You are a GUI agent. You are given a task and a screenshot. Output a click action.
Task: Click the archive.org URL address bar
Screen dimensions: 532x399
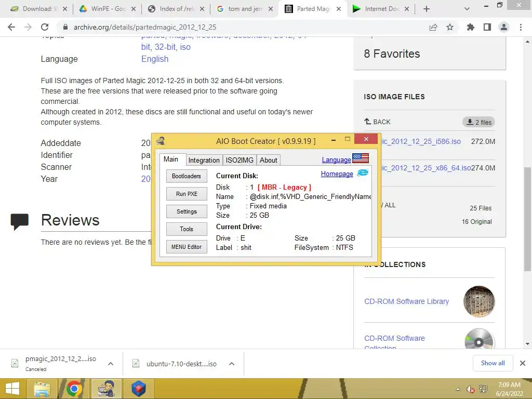point(237,27)
